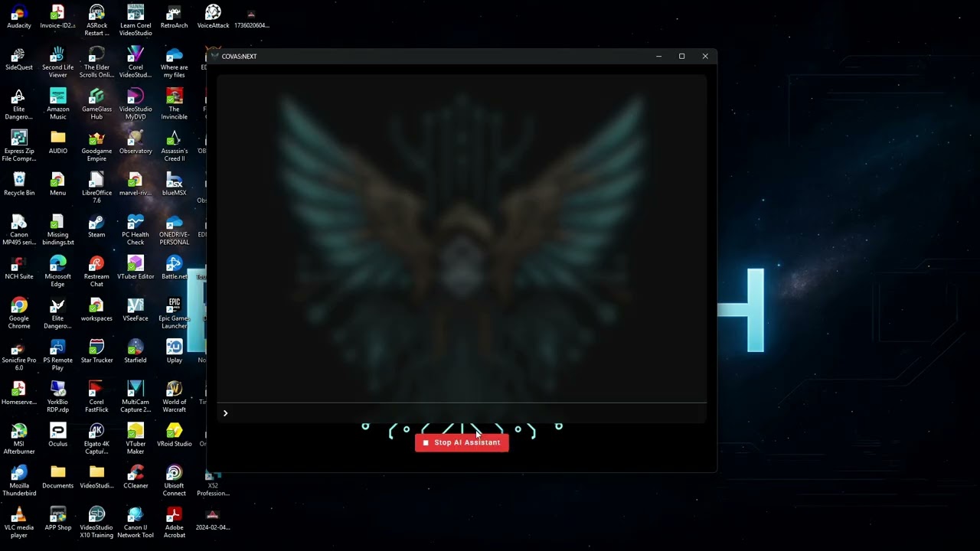Select the Sonicfire Pro 6.0 icon
Screen dimensions: 980x551
19,355
